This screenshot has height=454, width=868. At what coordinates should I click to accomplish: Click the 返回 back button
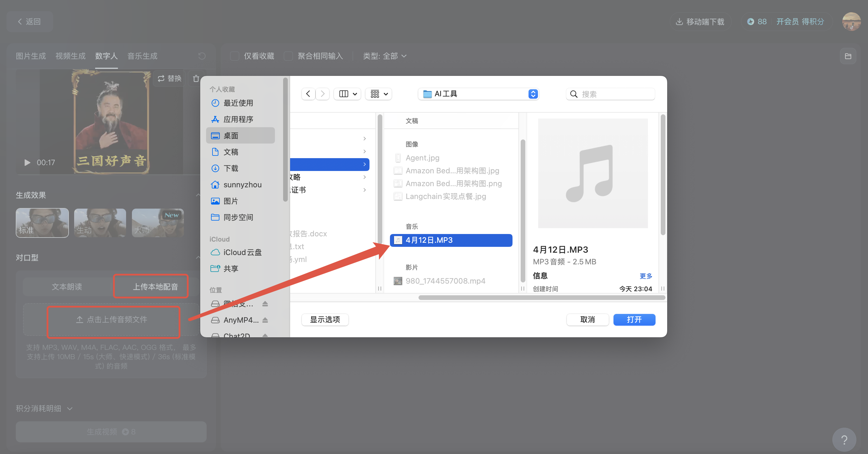pyautogui.click(x=29, y=22)
